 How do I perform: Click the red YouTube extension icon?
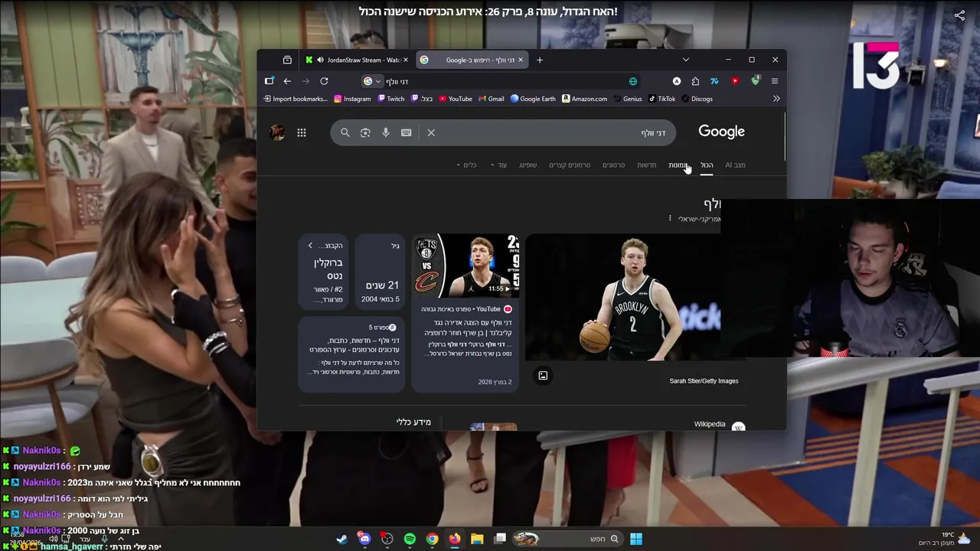[x=735, y=81]
